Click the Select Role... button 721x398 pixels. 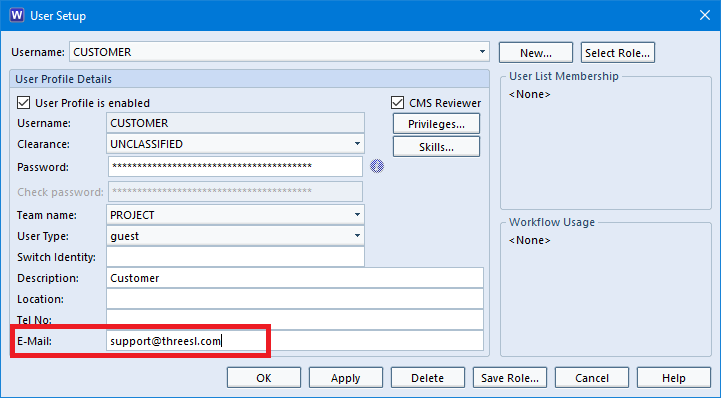click(x=618, y=52)
